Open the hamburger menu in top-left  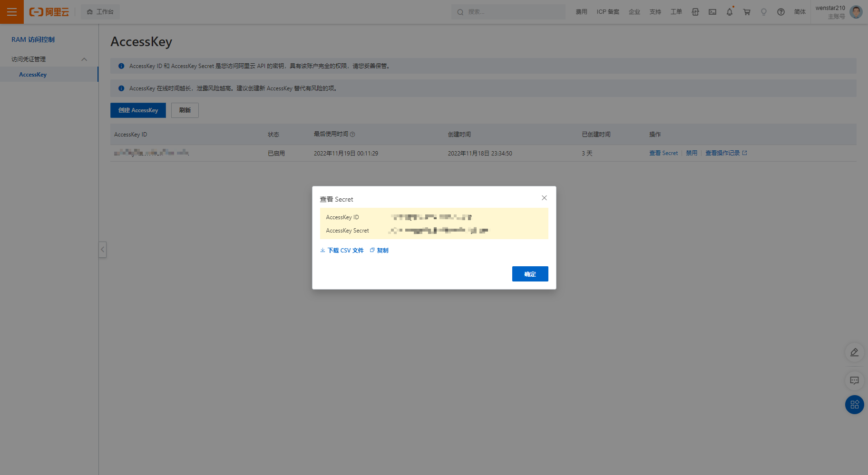pos(11,12)
